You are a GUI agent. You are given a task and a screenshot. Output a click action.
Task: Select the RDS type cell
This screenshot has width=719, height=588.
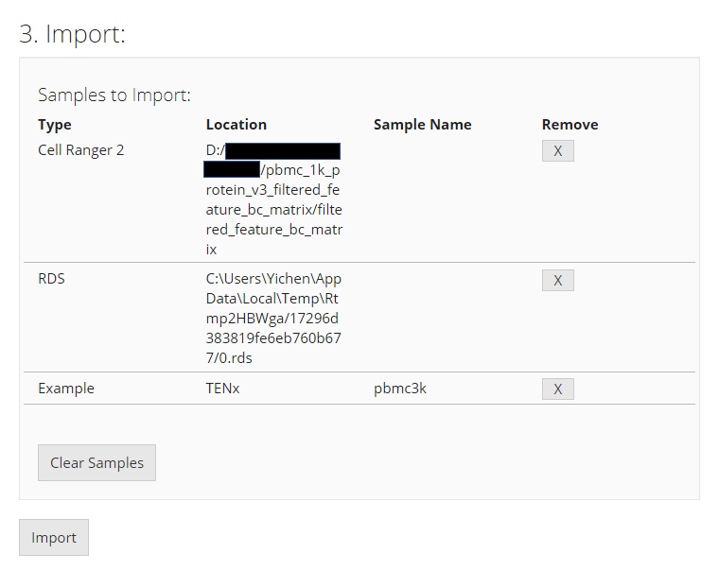[51, 279]
